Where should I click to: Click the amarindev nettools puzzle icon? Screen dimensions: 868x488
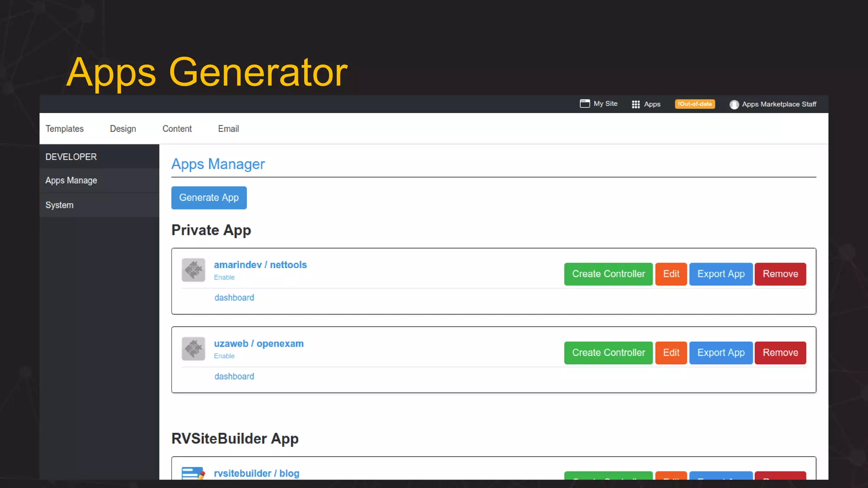pos(193,270)
